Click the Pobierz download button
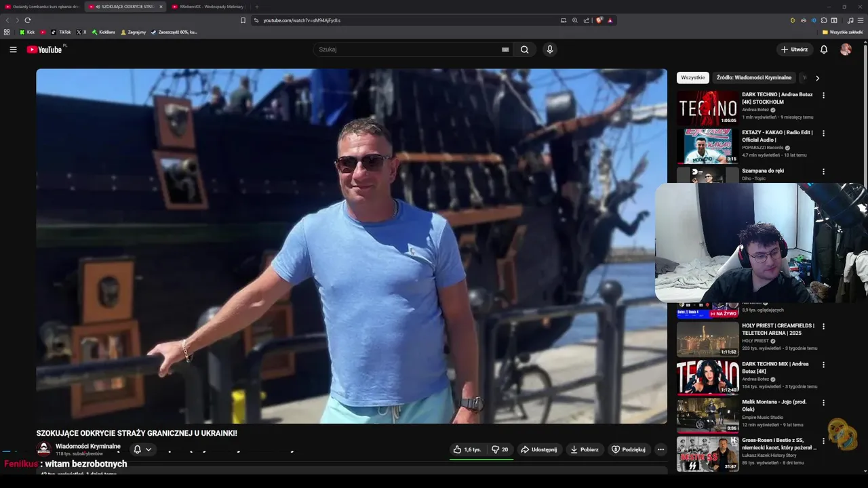The width and height of the screenshot is (868, 488). point(584,449)
